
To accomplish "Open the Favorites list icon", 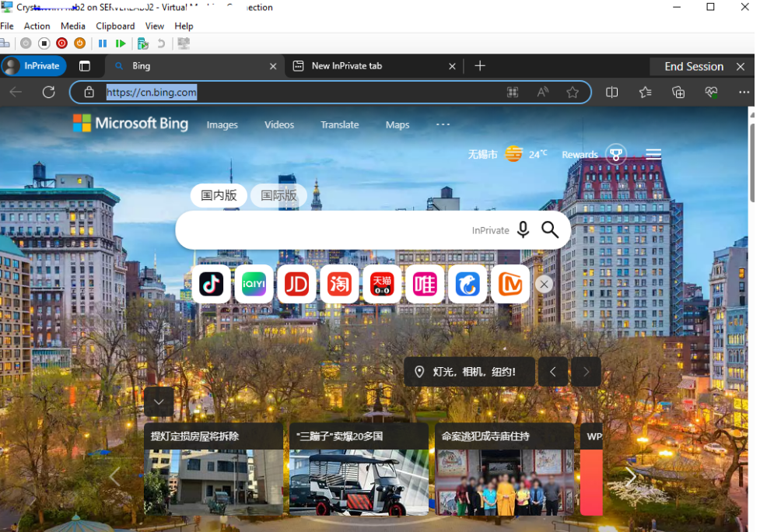I will pyautogui.click(x=645, y=92).
